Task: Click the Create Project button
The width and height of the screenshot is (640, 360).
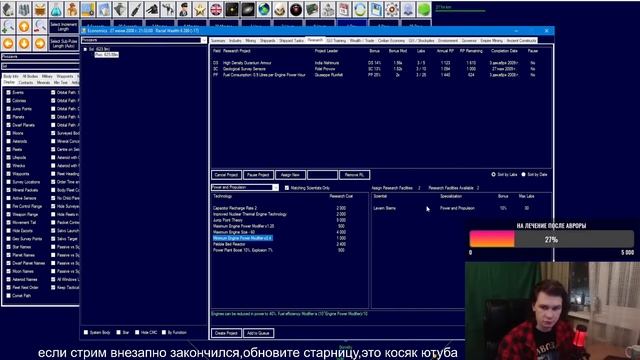Action: pos(226,333)
